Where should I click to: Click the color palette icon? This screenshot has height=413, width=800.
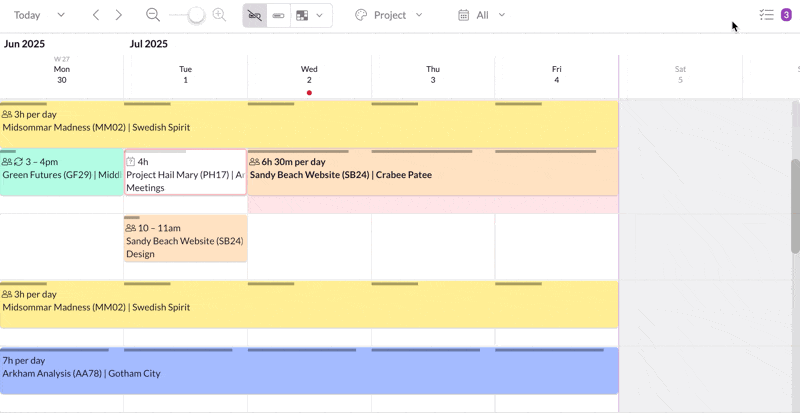click(x=361, y=15)
